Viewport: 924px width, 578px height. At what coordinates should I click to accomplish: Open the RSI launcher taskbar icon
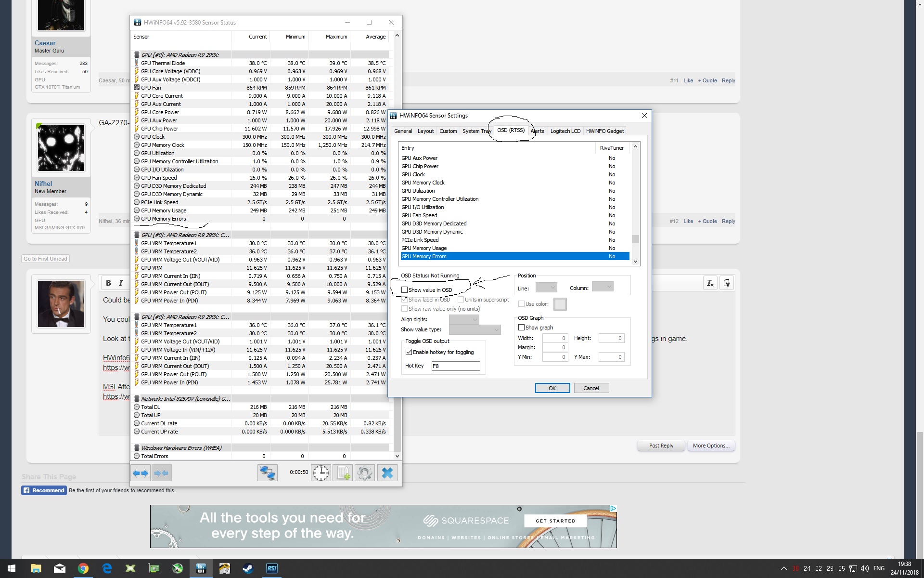pos(272,568)
